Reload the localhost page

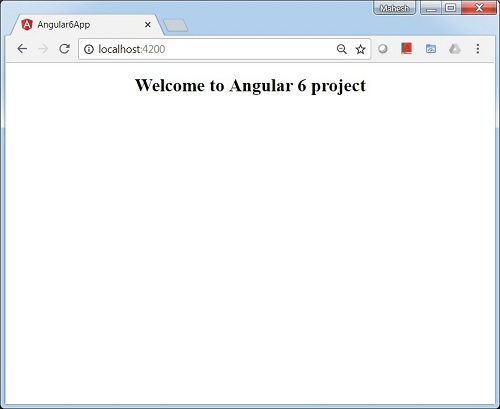(x=64, y=49)
